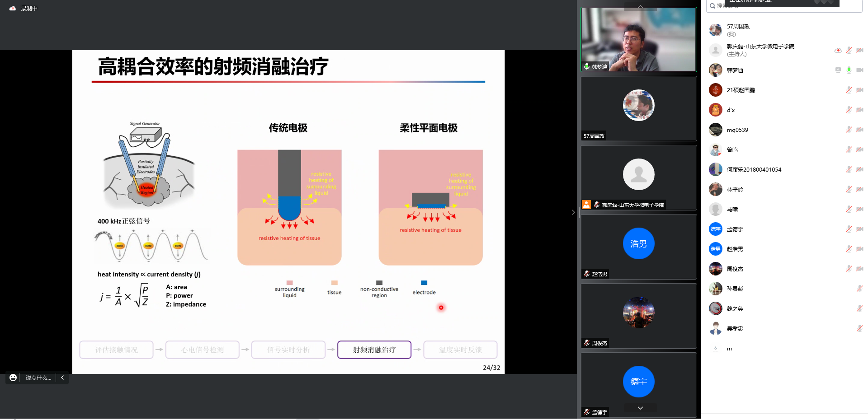Toggle camera for 郭庆磊 in participant list

pyautogui.click(x=860, y=50)
